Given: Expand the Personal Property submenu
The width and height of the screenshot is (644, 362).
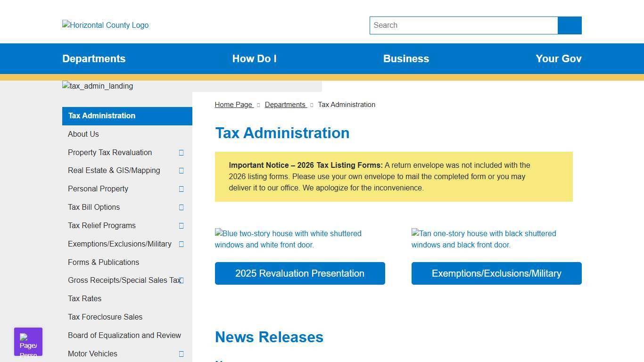Looking at the screenshot, I should click(181, 189).
